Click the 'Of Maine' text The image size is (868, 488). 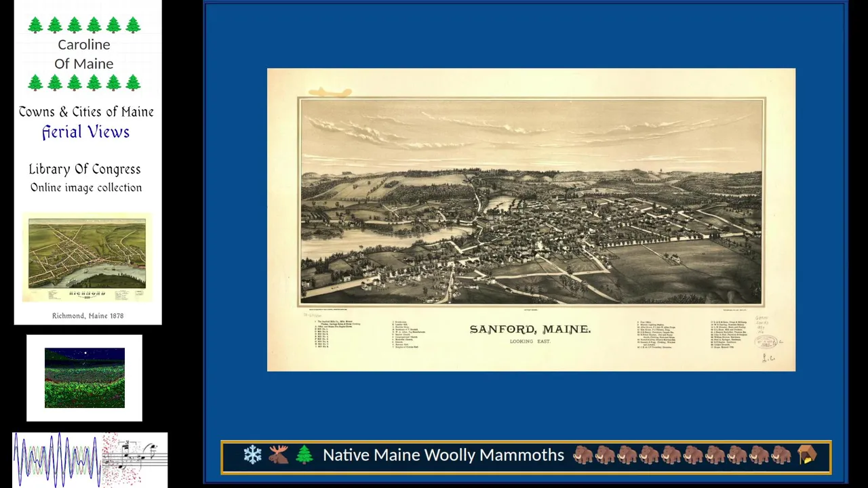pyautogui.click(x=84, y=64)
